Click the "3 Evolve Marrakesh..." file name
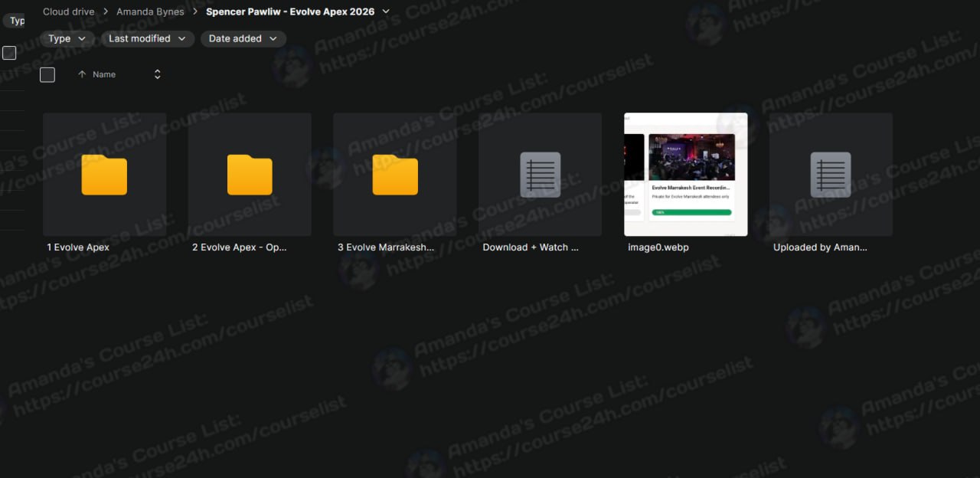This screenshot has height=478, width=980. [x=386, y=247]
